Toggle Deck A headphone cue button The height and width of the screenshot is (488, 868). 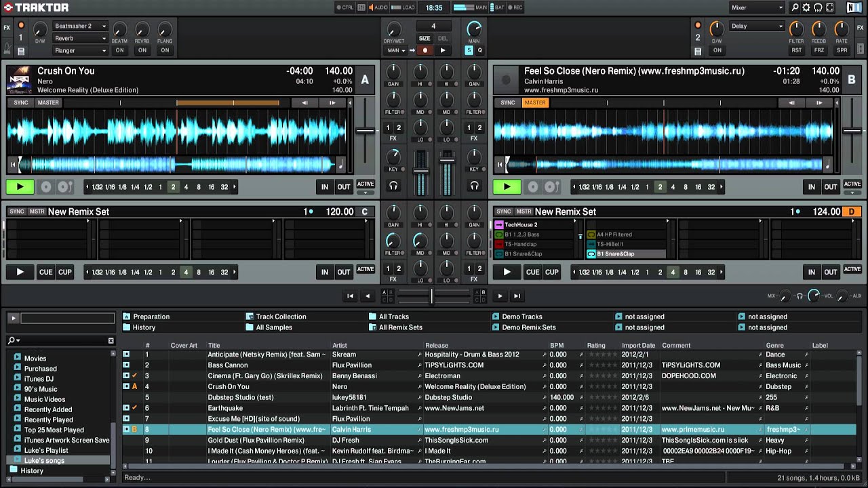(x=393, y=186)
